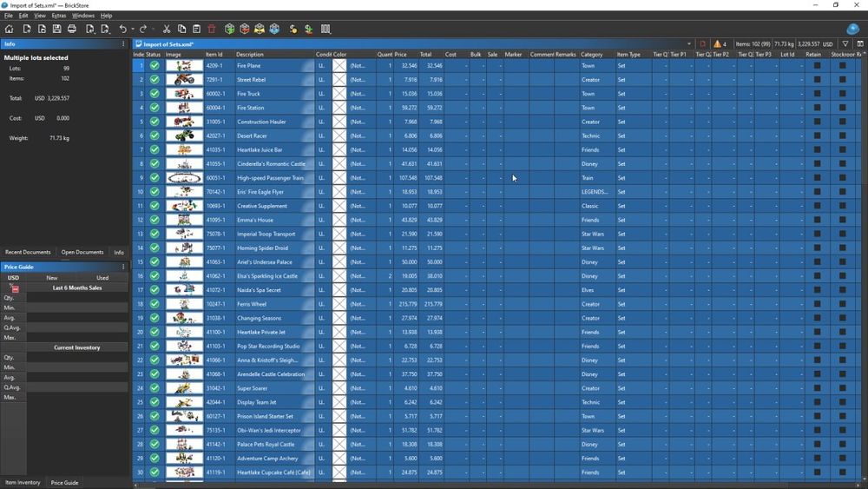The width and height of the screenshot is (868, 489).
Task: Open the undo history dropdown arrow
Action: pyautogui.click(x=132, y=30)
